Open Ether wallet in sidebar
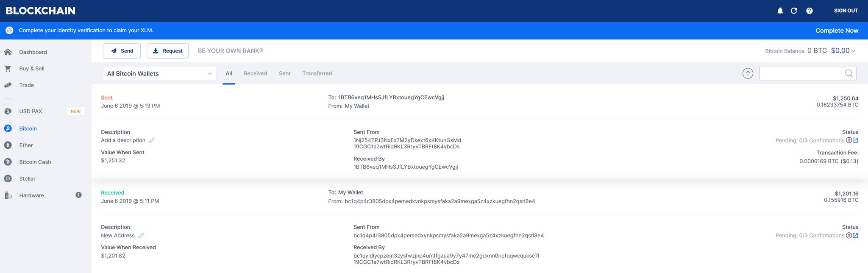 click(x=26, y=145)
